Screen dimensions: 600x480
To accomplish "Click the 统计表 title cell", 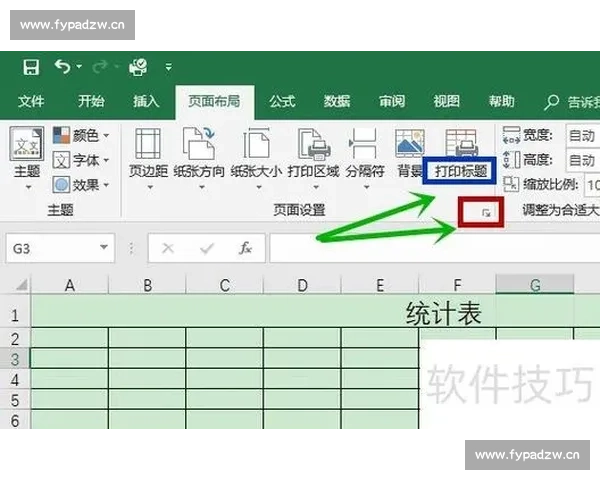I will click(x=443, y=313).
